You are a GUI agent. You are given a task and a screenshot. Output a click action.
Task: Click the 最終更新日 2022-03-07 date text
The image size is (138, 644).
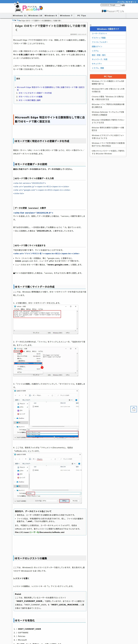click(78, 34)
